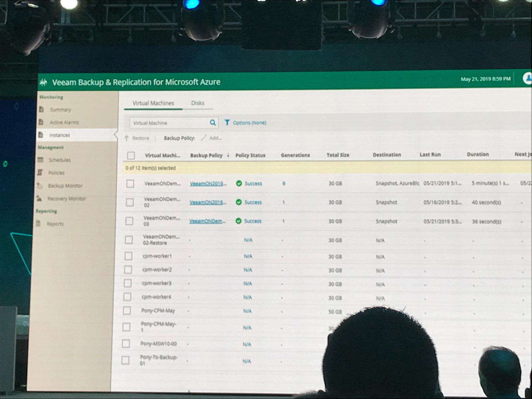532x399 pixels.
Task: Open policy link for VeeamONDem 03
Action: pyautogui.click(x=207, y=221)
